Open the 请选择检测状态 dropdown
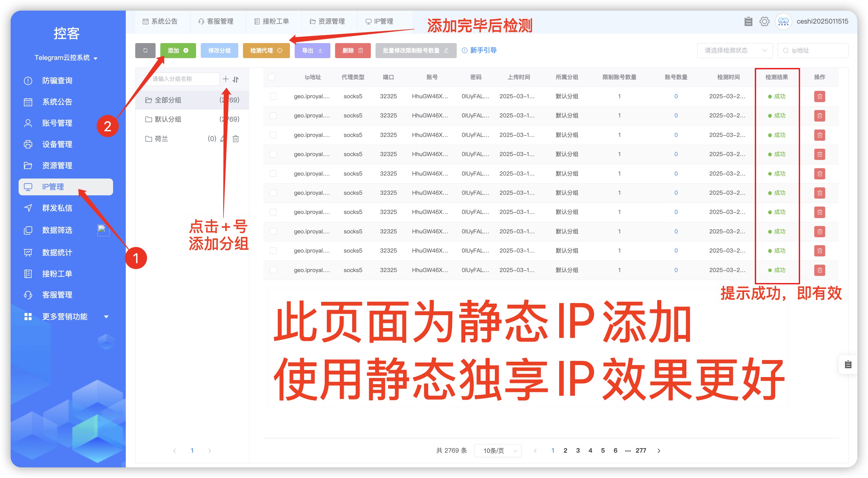The height and width of the screenshot is (478, 868). point(735,50)
